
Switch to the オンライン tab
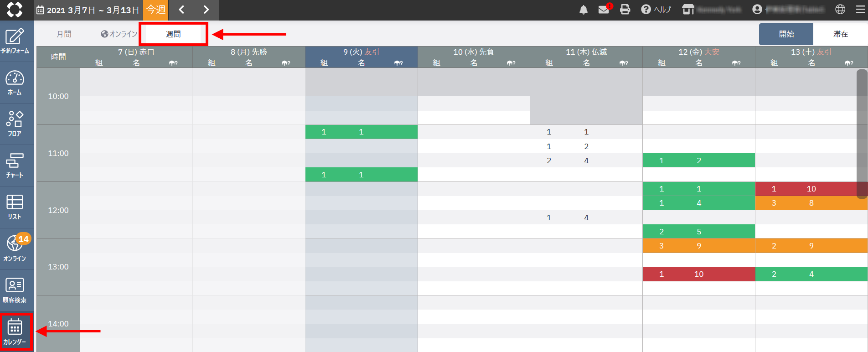point(119,34)
